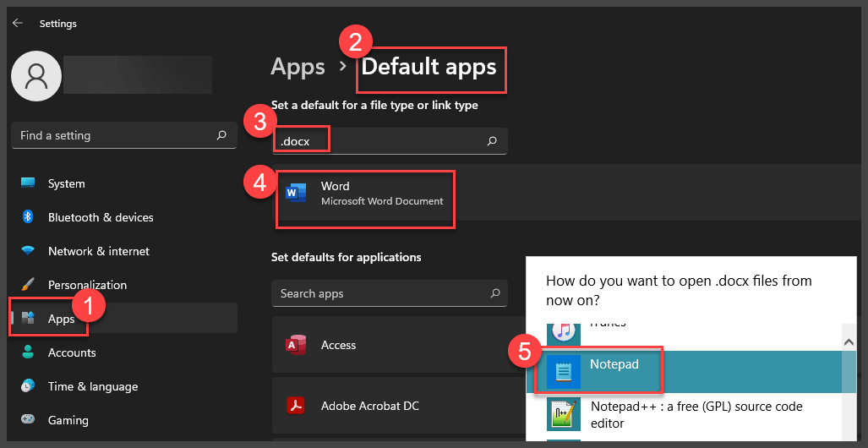Open Adobe Acrobat DC defaults row
Screen dimensions: 868x448
(398, 406)
